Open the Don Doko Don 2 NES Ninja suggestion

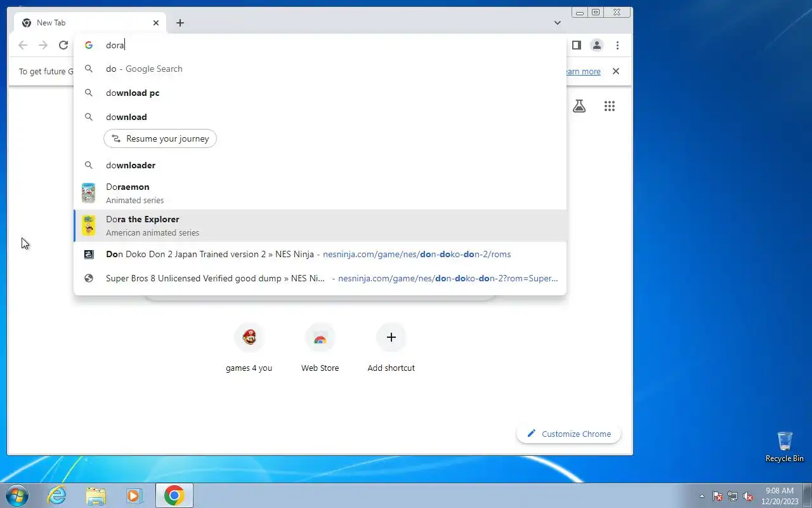[320, 254]
